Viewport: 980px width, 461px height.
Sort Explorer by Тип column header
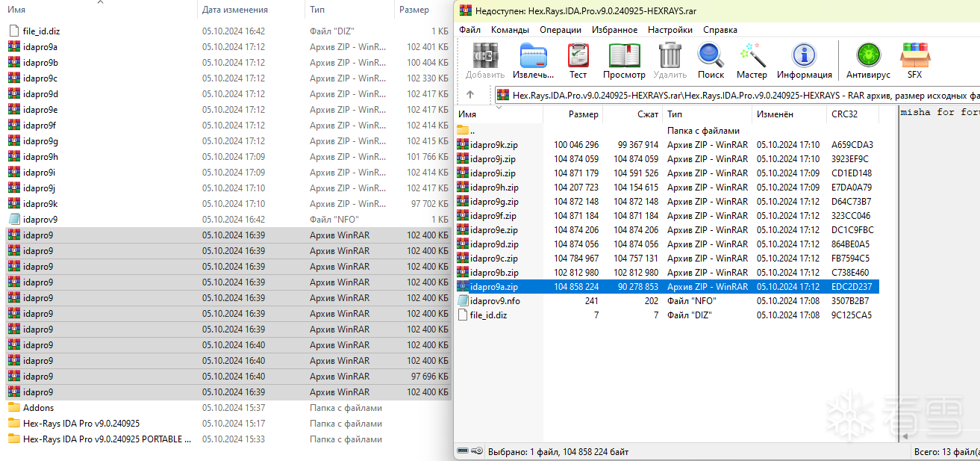[x=317, y=10]
